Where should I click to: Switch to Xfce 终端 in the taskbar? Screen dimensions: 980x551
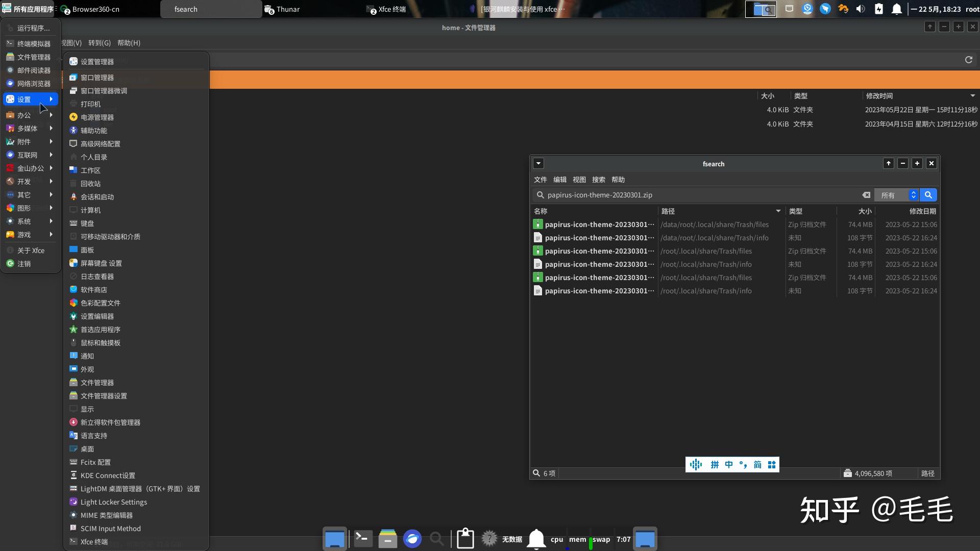coord(415,9)
